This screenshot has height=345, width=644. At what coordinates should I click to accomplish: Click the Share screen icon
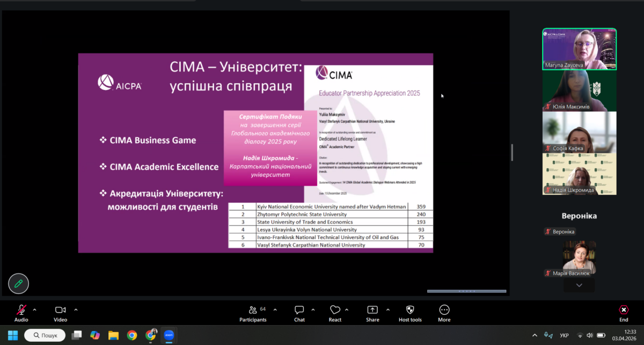click(x=372, y=310)
